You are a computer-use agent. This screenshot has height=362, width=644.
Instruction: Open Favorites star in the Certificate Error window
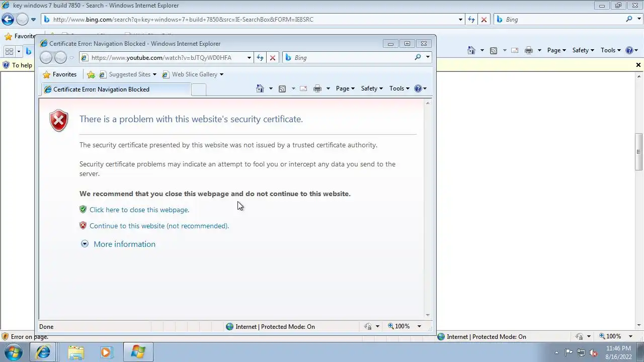[x=47, y=74]
